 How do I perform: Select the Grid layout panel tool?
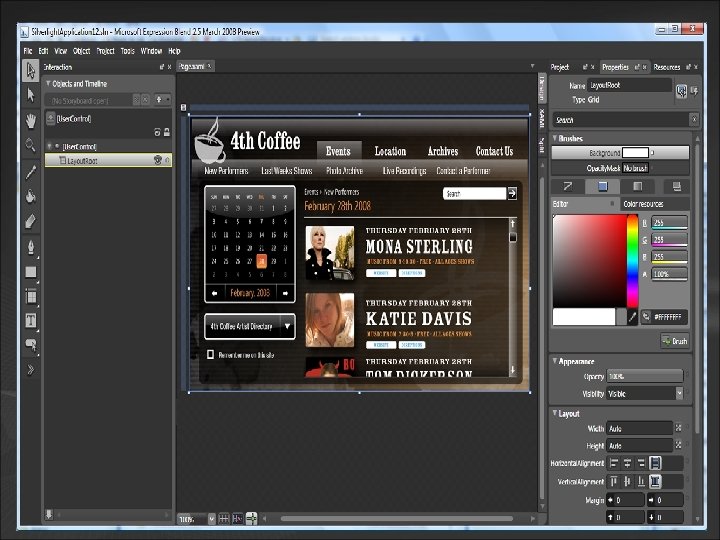[31, 296]
